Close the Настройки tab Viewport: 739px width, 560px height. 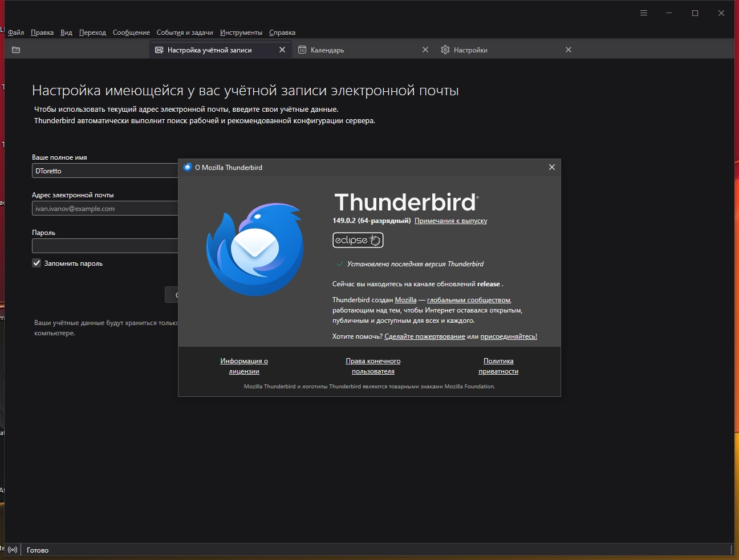[569, 50]
